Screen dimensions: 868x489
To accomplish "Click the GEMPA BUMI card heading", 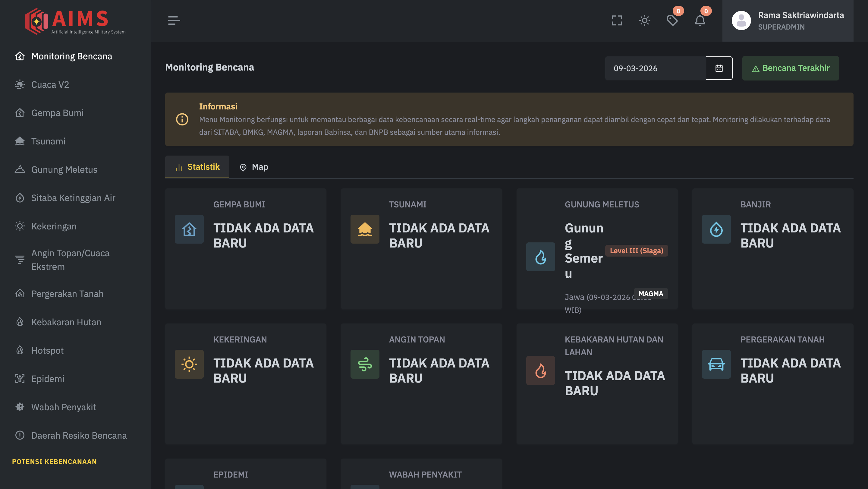I will pos(239,204).
